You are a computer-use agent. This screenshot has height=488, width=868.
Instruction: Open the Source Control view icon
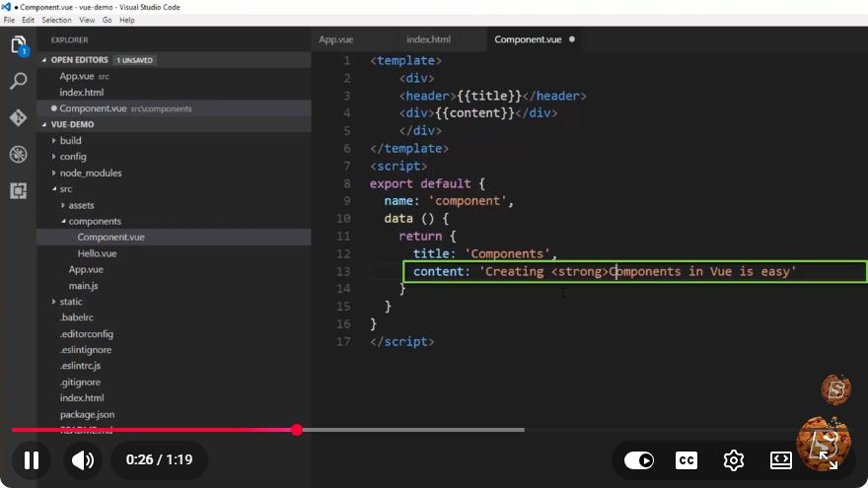tap(19, 117)
